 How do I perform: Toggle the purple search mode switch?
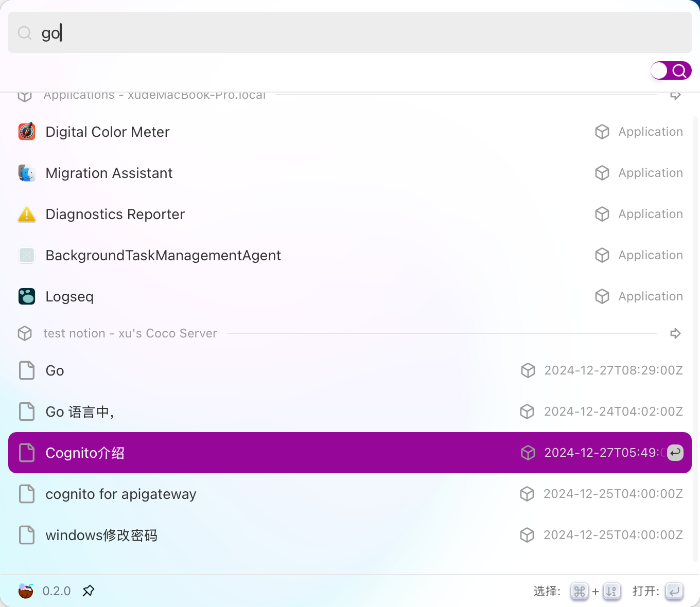click(x=671, y=70)
